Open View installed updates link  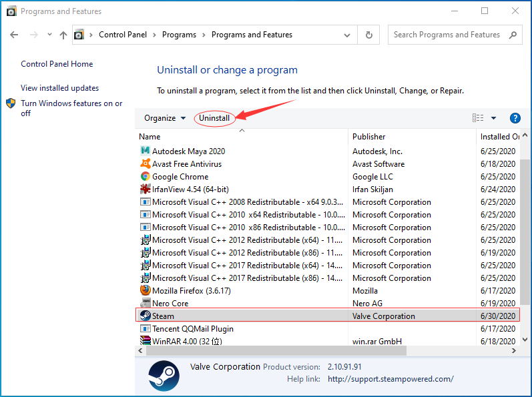pos(59,88)
